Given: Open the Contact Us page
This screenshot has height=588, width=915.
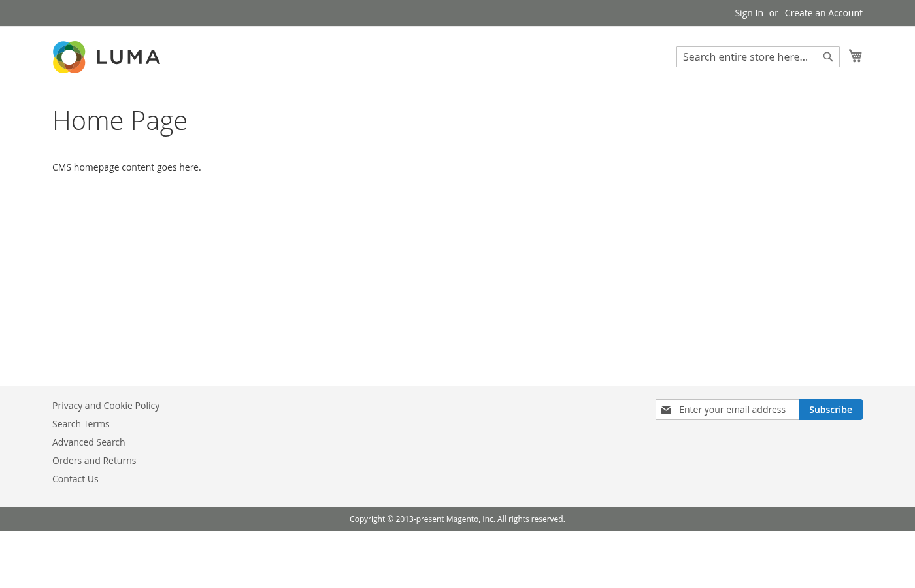Looking at the screenshot, I should 75,479.
